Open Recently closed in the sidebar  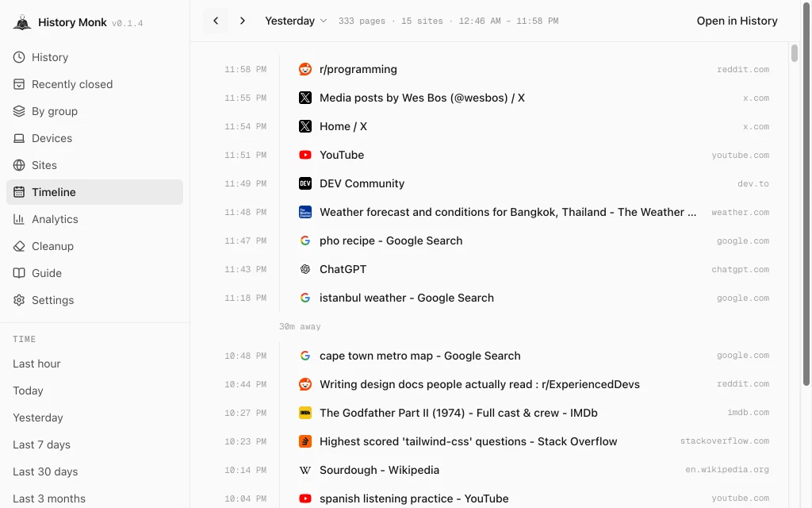click(95, 84)
